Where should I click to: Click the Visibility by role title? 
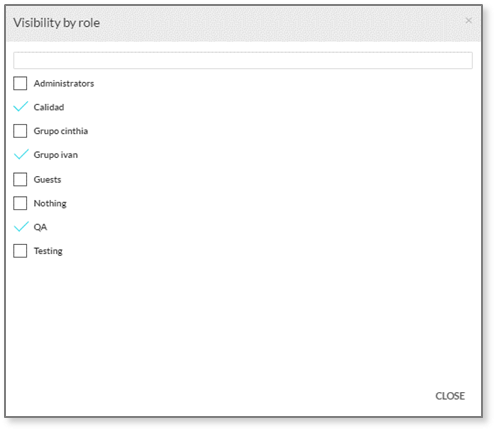click(56, 23)
